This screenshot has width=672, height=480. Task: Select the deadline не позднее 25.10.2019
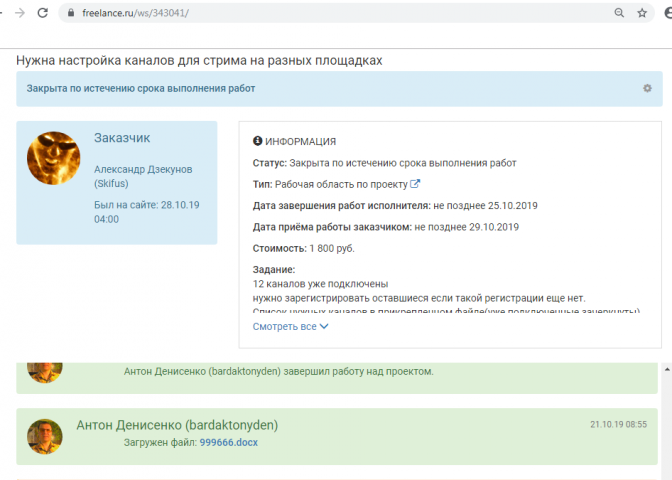click(485, 206)
